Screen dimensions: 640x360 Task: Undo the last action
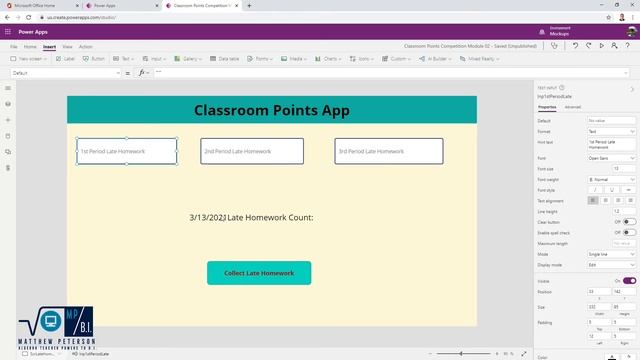(575, 46)
